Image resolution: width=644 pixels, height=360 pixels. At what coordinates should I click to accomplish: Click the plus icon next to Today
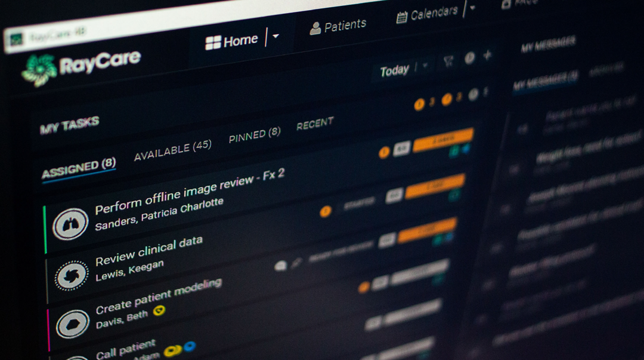coord(487,56)
